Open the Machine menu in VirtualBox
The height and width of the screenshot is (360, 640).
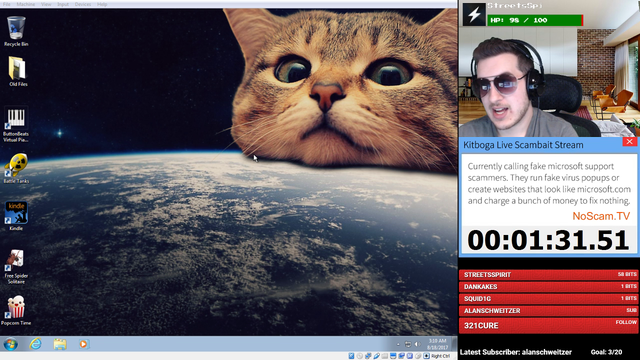click(x=26, y=4)
